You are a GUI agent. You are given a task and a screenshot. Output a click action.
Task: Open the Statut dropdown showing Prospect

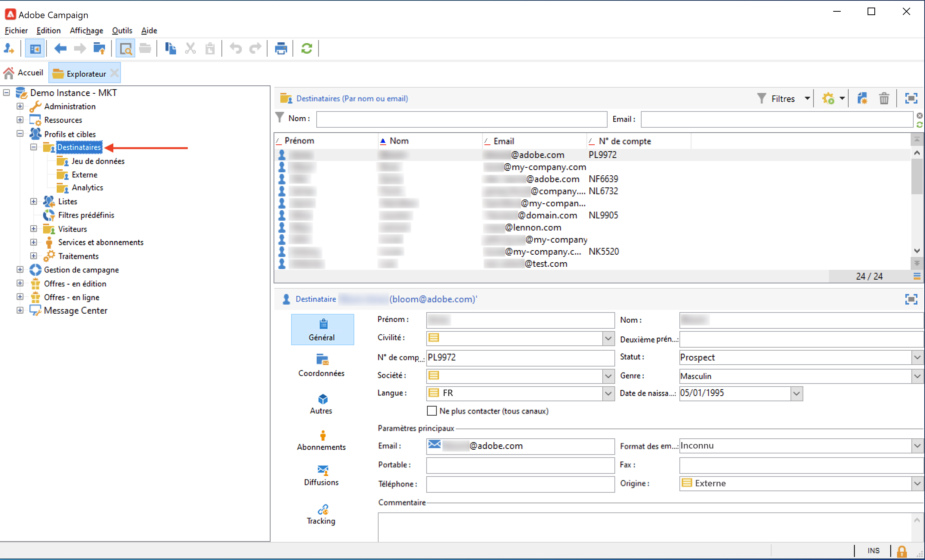917,357
